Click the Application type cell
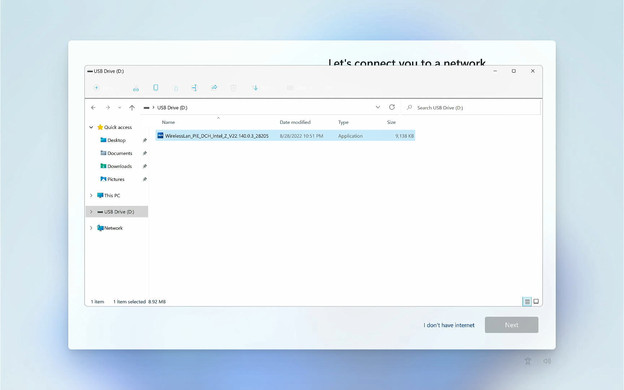 (350, 136)
